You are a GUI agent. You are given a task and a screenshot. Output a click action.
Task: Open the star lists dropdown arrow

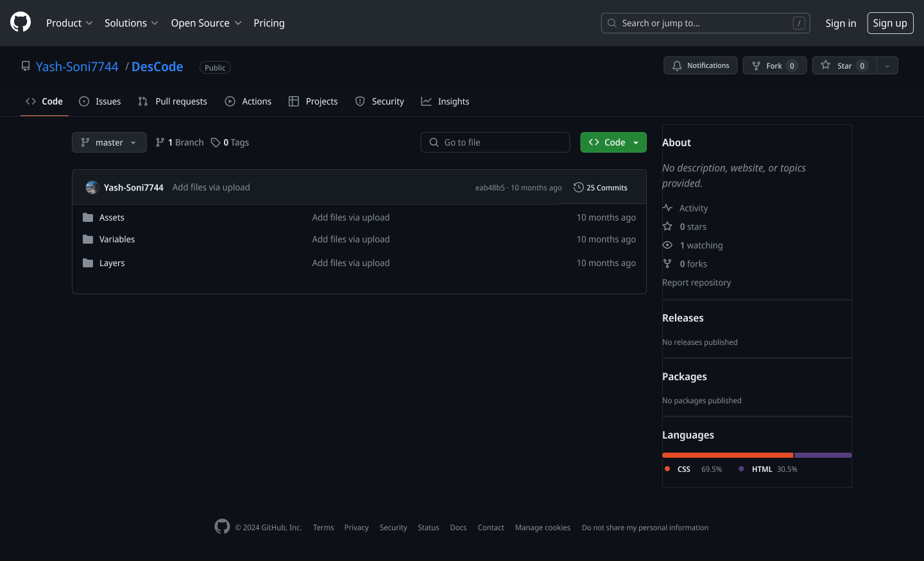[x=887, y=65]
